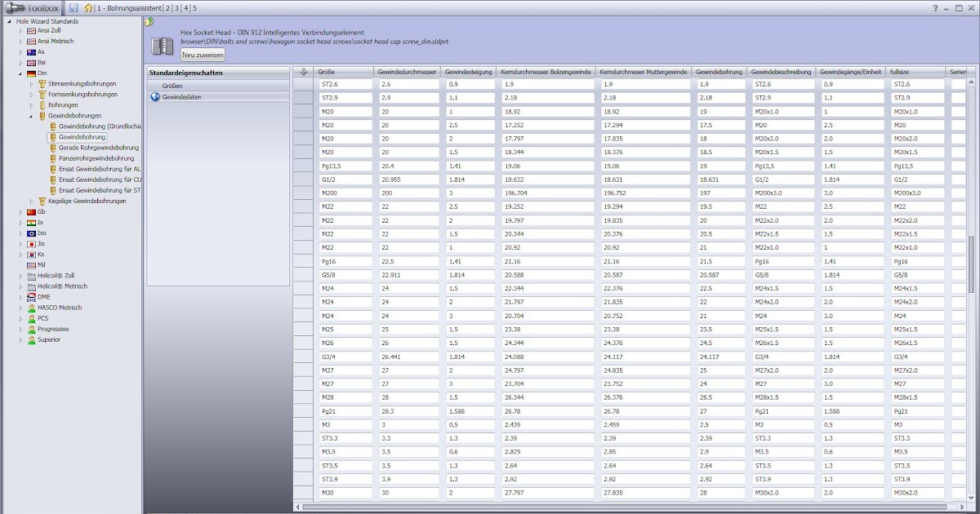This screenshot has height=514, width=980.
Task: Sort by the Gewindedurchmesser column header
Action: (408, 73)
